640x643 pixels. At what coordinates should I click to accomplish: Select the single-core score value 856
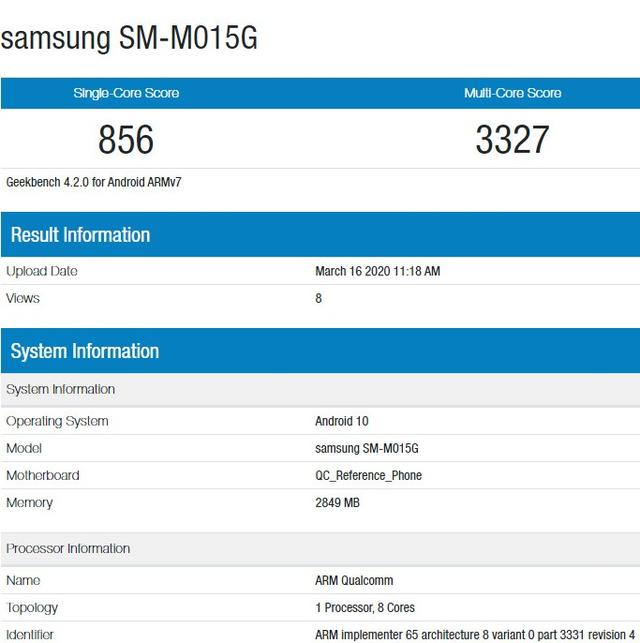(126, 139)
